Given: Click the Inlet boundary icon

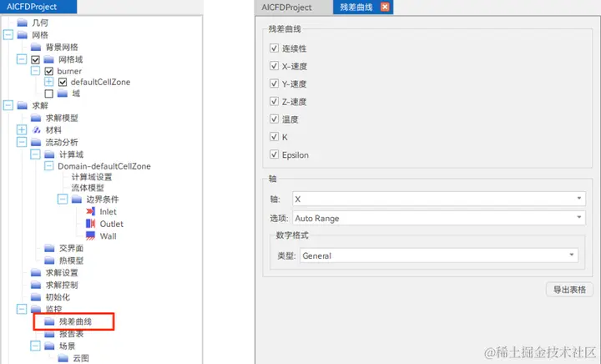Looking at the screenshot, I should click(x=90, y=211).
